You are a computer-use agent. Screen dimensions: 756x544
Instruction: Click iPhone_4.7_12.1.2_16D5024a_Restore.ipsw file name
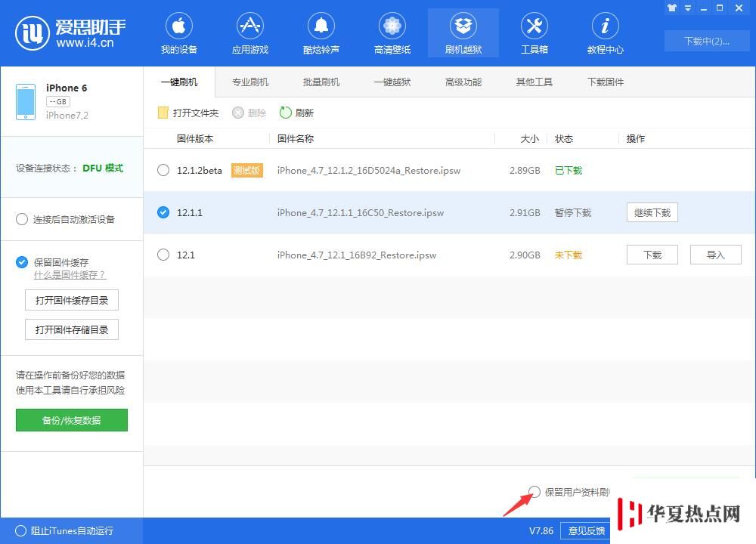369,171
